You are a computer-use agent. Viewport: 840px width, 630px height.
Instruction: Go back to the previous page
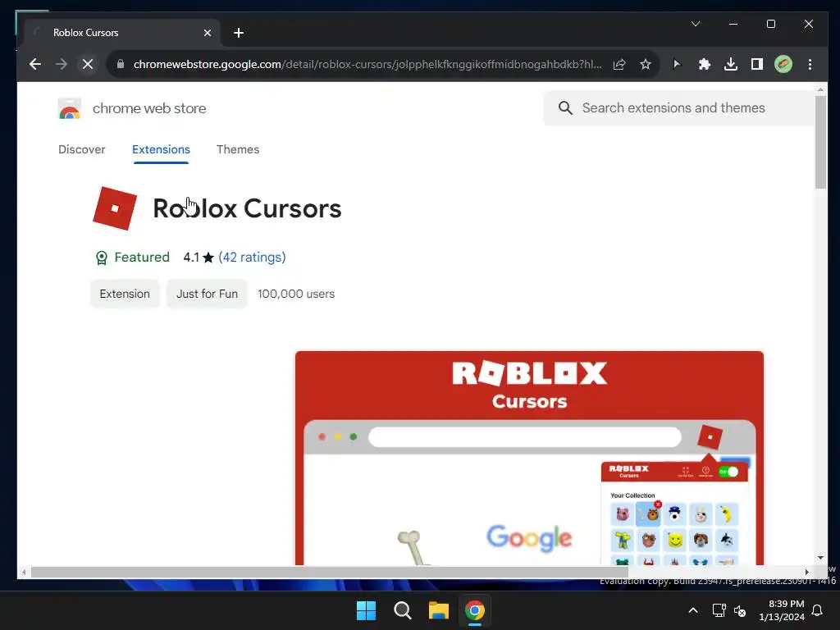pos(35,64)
